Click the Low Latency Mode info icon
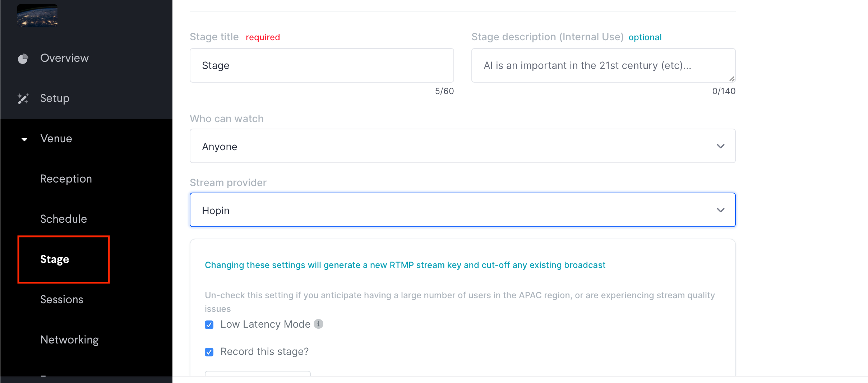 (x=318, y=324)
